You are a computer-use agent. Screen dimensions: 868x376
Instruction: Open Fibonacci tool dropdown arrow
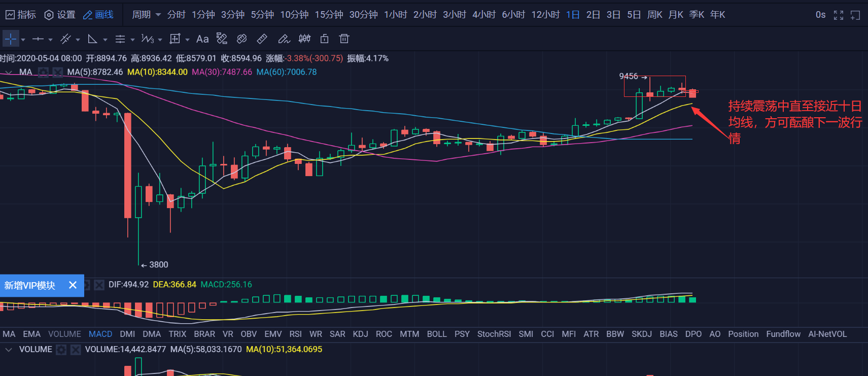click(x=132, y=39)
